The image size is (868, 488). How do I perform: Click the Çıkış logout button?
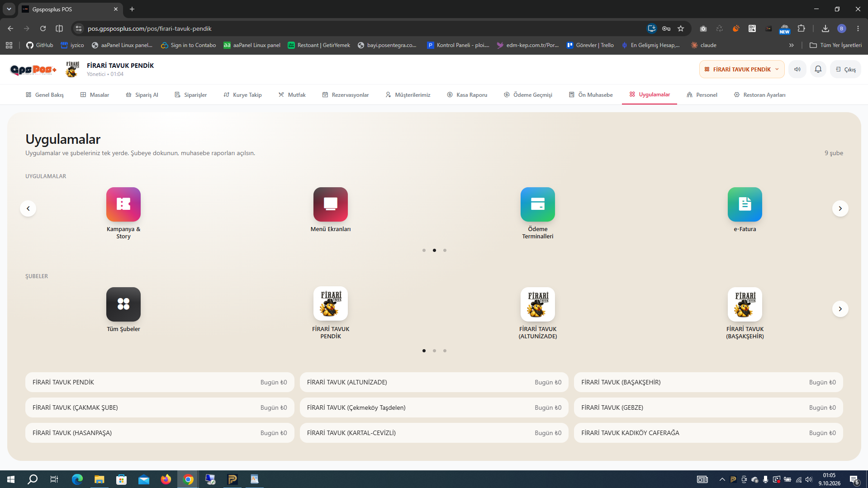coord(845,69)
